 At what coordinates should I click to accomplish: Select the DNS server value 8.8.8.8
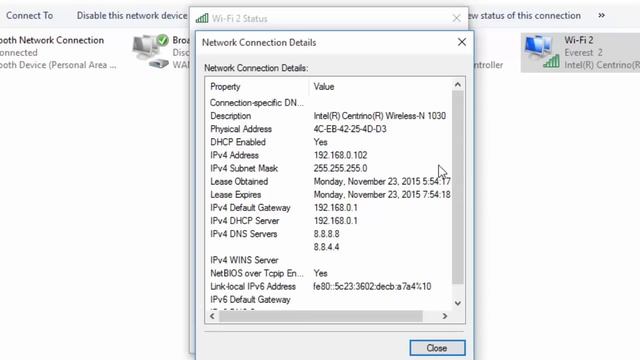(x=326, y=234)
